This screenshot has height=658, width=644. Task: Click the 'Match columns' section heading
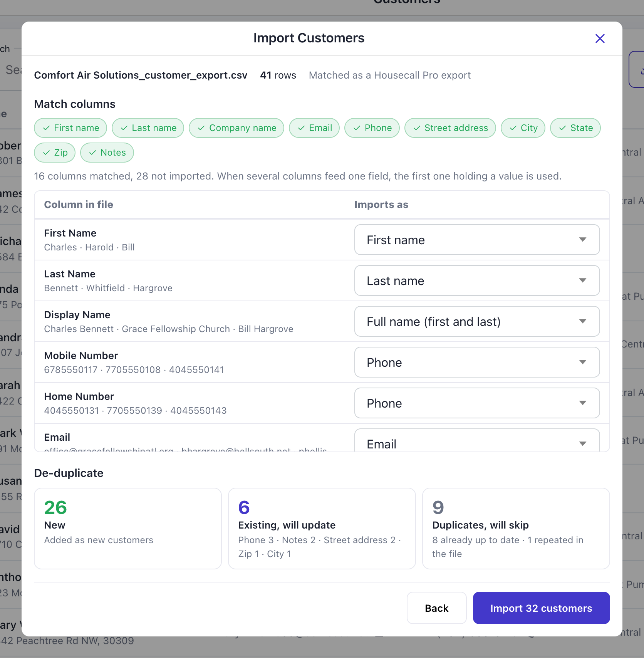(x=75, y=104)
